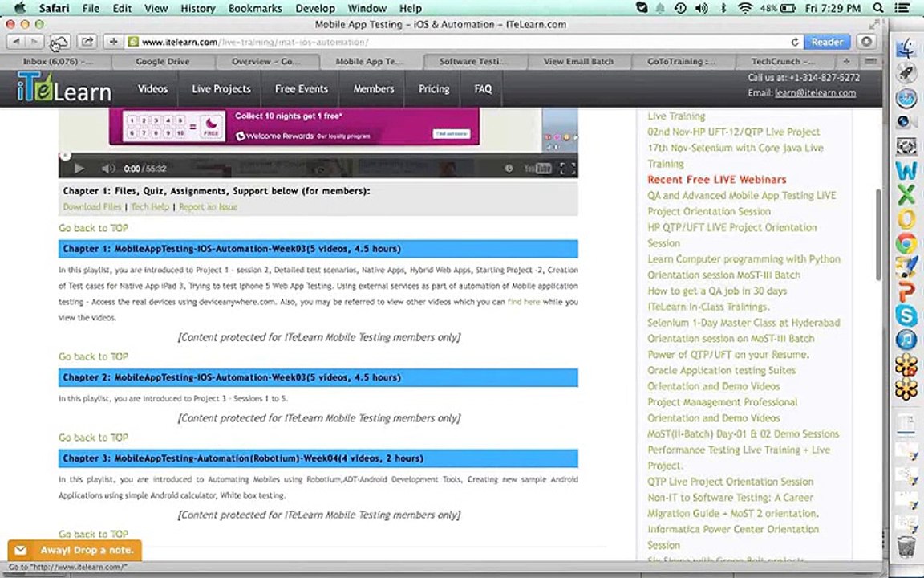Click the system volume icon in menu bar

point(702,8)
